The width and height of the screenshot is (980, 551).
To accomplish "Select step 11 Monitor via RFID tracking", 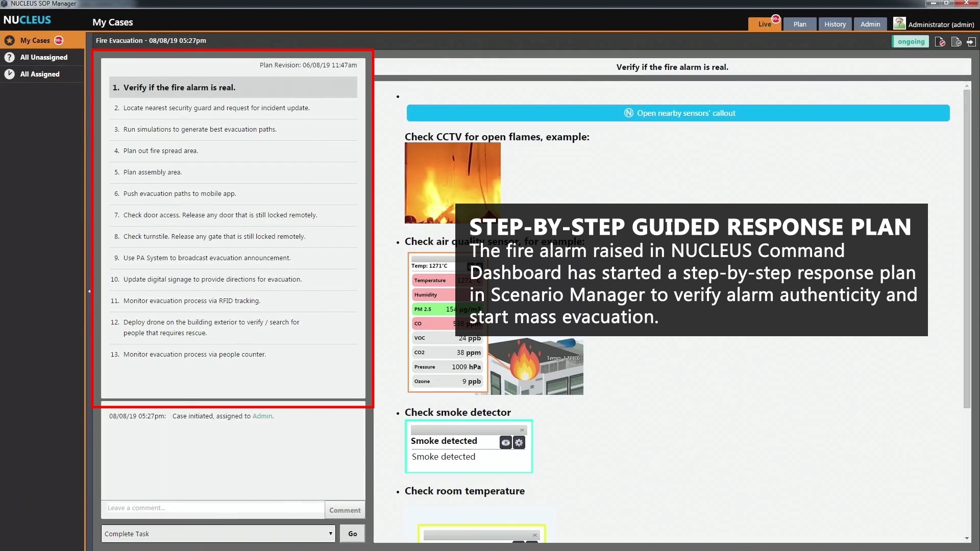I will coord(233,301).
